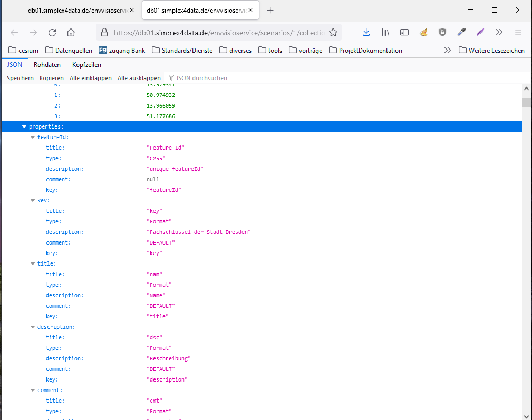532x420 pixels.
Task: Go to the browser home page
Action: click(x=71, y=32)
